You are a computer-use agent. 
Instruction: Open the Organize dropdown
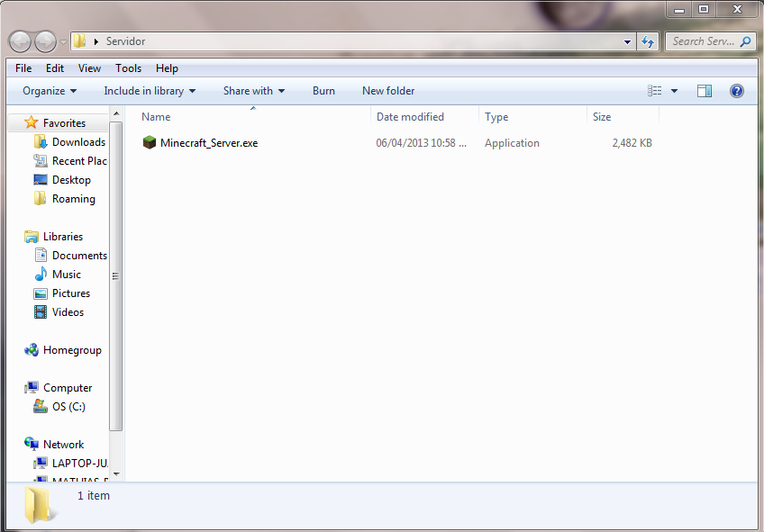coord(50,91)
